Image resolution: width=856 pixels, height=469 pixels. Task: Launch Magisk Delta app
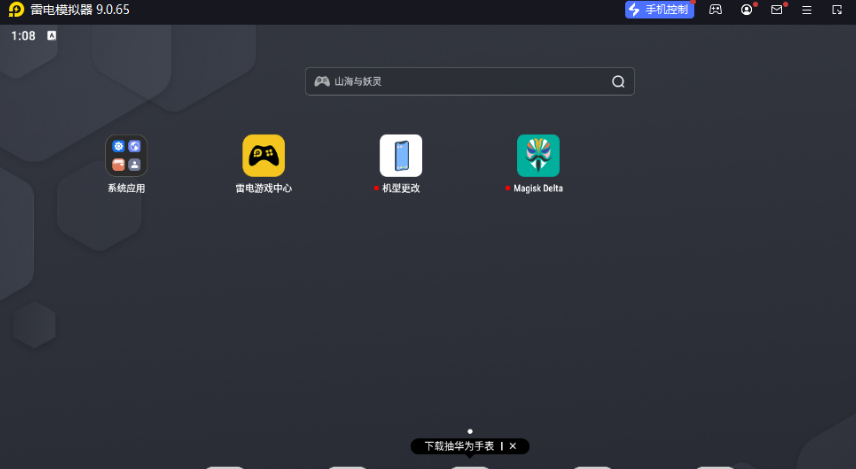(x=538, y=156)
